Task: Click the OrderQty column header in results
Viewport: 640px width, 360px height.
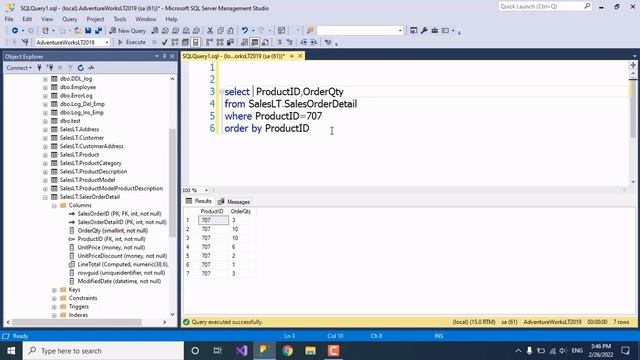Action: click(241, 211)
